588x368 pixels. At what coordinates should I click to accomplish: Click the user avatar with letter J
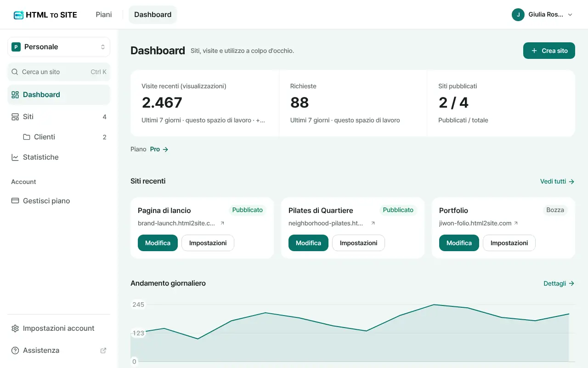click(518, 15)
